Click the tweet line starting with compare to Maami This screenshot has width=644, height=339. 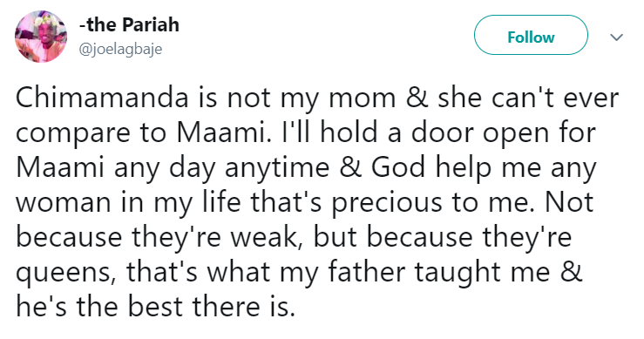tap(306, 133)
